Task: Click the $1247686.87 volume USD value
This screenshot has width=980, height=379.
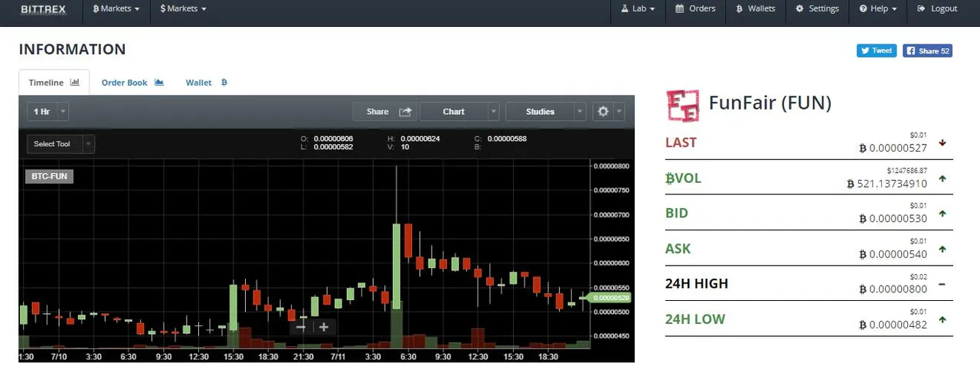Action: (907, 170)
